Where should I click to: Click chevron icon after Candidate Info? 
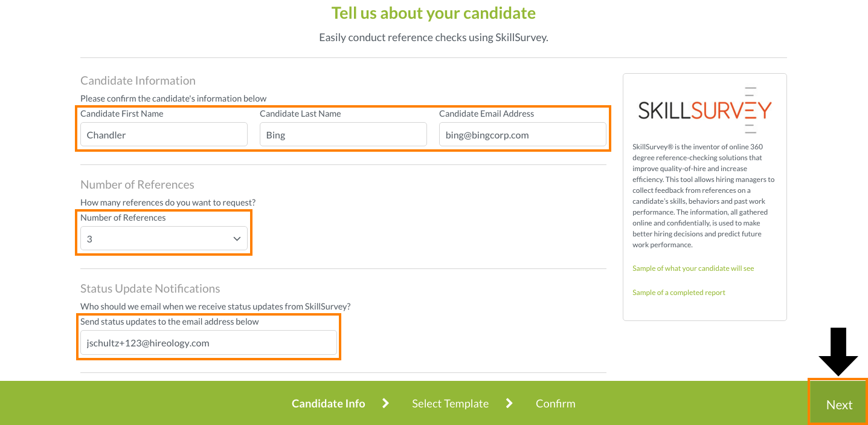coord(385,403)
